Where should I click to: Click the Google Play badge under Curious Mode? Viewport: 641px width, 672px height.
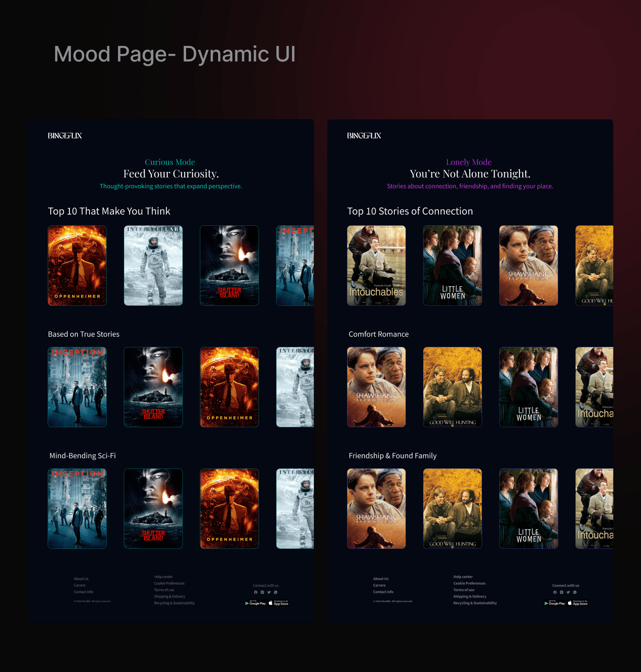click(256, 603)
